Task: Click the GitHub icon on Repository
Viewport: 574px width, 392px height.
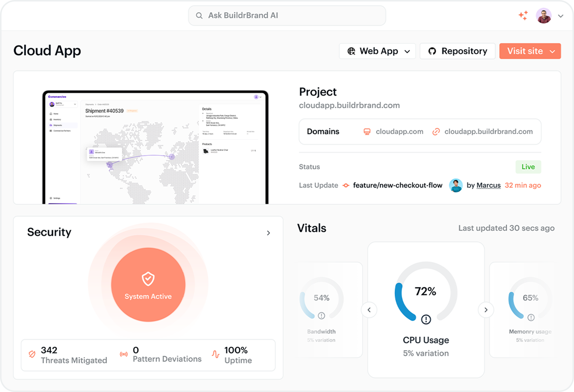Action: click(x=432, y=51)
